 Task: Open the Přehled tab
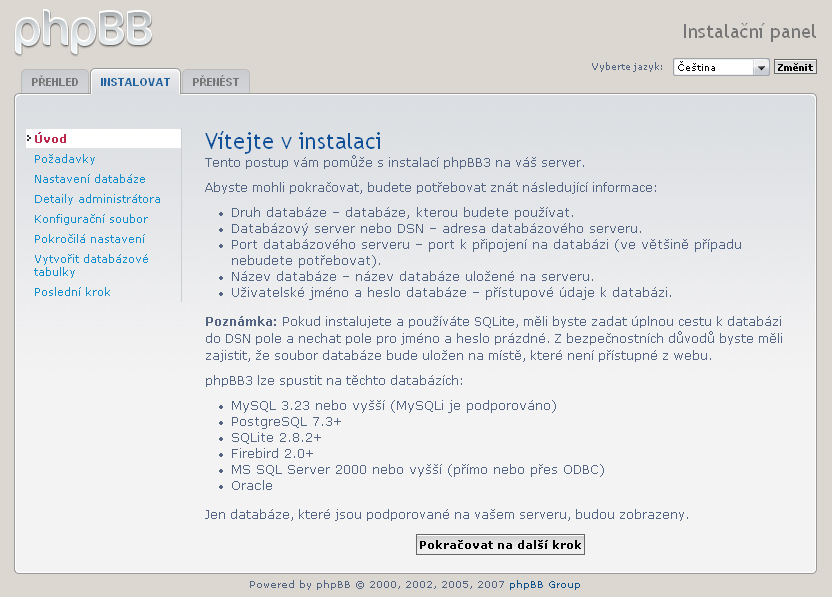pyautogui.click(x=55, y=82)
